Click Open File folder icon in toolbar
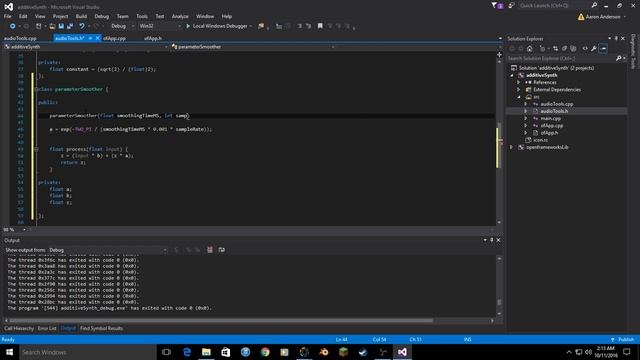Viewport: 640px width, 360px height. (x=52, y=26)
